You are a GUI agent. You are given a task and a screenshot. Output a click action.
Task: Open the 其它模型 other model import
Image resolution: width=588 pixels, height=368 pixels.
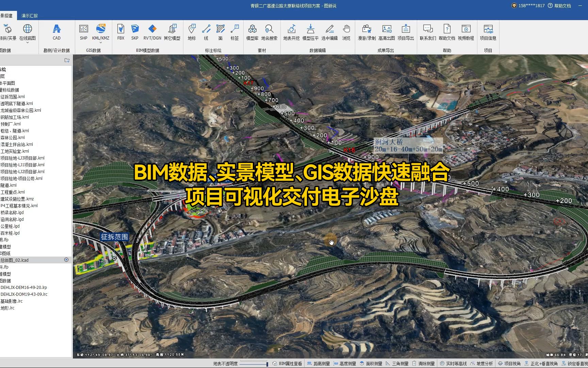pyautogui.click(x=172, y=32)
